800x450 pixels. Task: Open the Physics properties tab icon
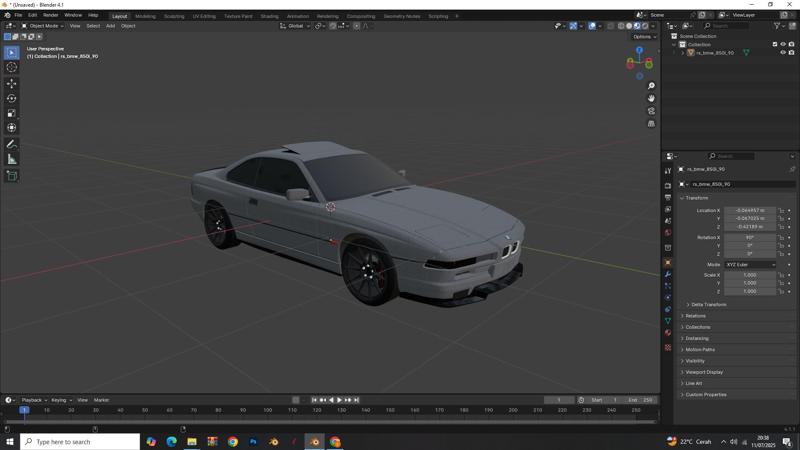click(x=668, y=297)
